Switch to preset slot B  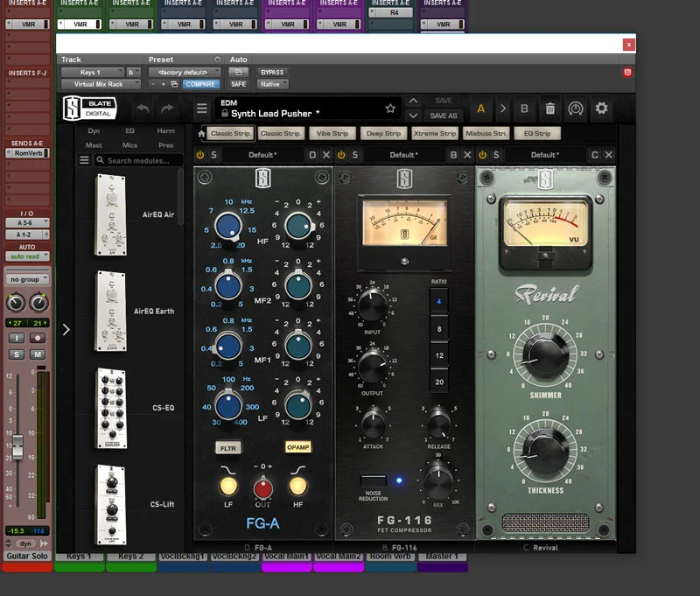tap(524, 109)
